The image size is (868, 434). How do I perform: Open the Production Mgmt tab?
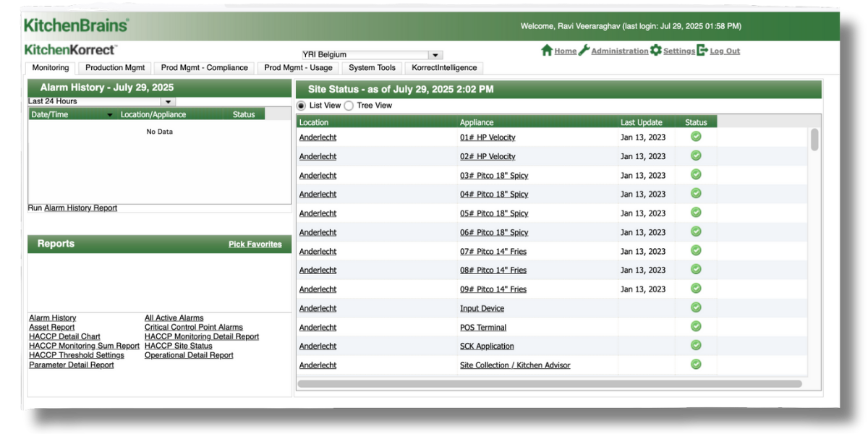tap(115, 68)
